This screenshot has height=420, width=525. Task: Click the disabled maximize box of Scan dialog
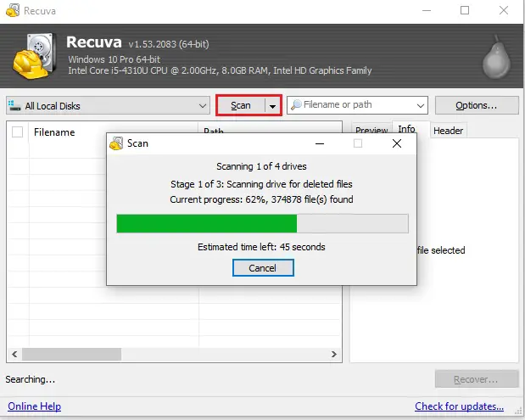358,143
